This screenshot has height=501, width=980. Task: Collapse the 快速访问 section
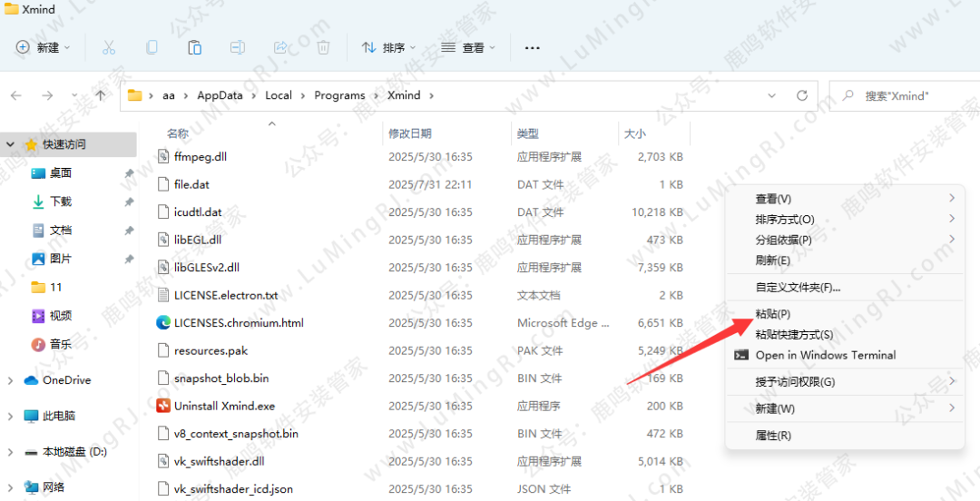pyautogui.click(x=10, y=144)
